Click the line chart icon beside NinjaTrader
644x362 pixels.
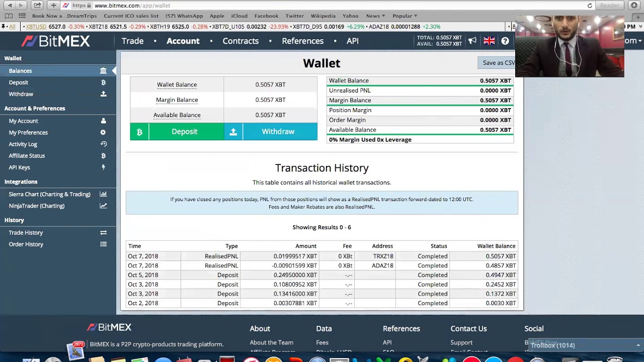pos(103,206)
